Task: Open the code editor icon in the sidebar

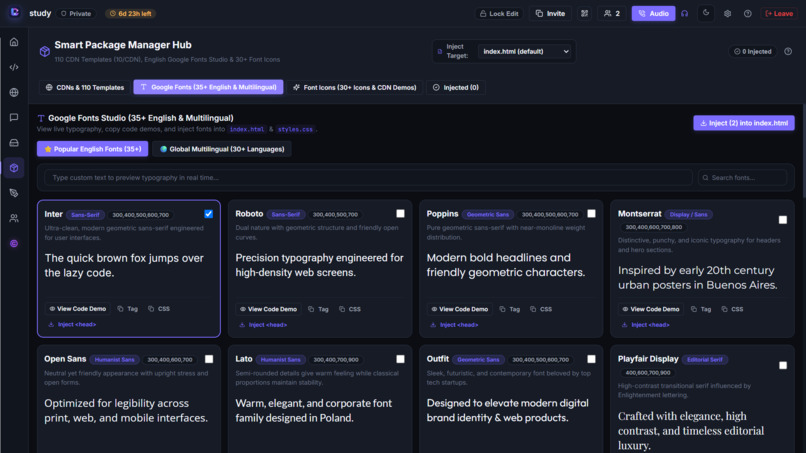Action: (14, 67)
